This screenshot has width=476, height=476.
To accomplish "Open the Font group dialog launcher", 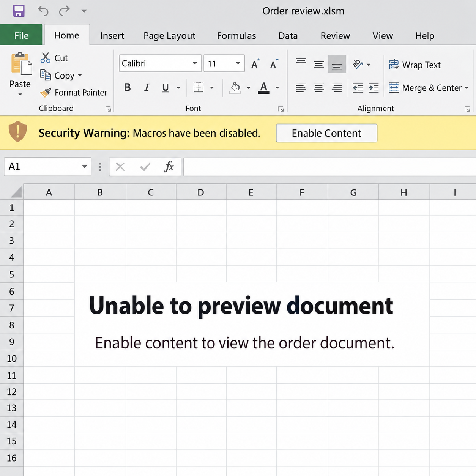I will [x=281, y=109].
